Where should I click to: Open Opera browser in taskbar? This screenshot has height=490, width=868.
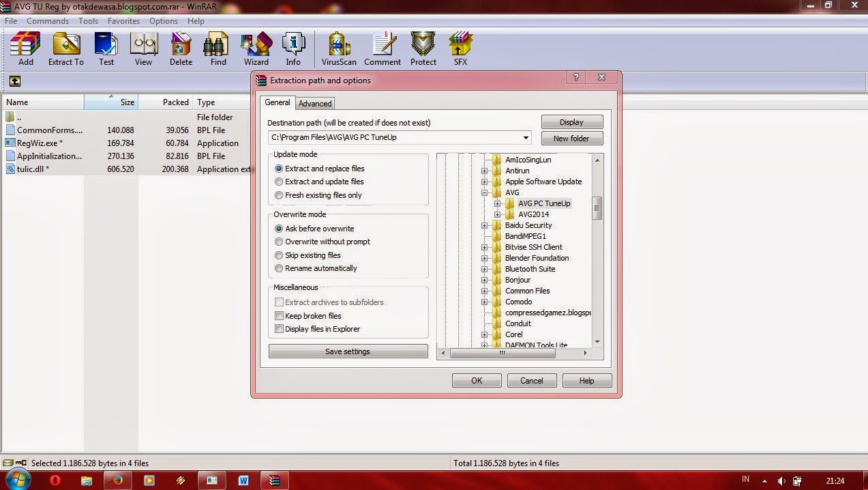pos(55,480)
